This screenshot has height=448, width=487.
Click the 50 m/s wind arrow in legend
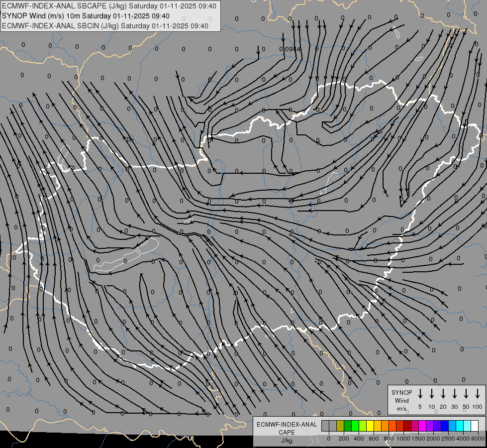tap(466, 394)
